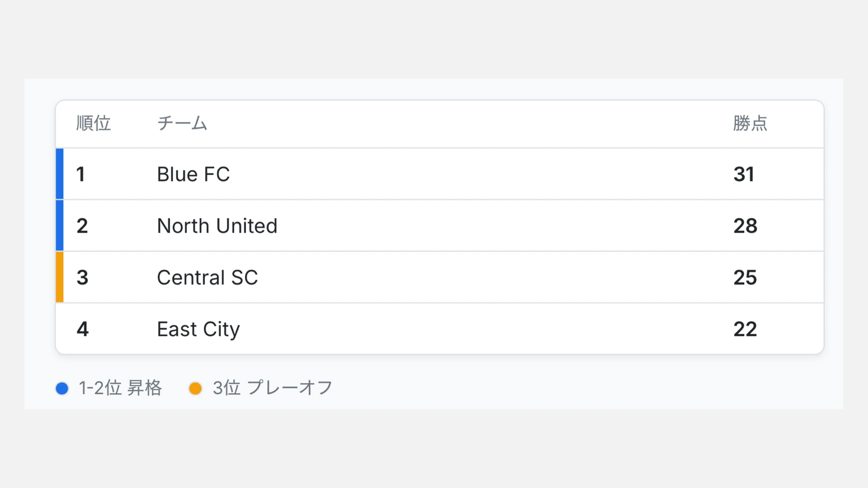Open the Central SC team entry
This screenshot has height=488, width=868.
click(x=207, y=277)
